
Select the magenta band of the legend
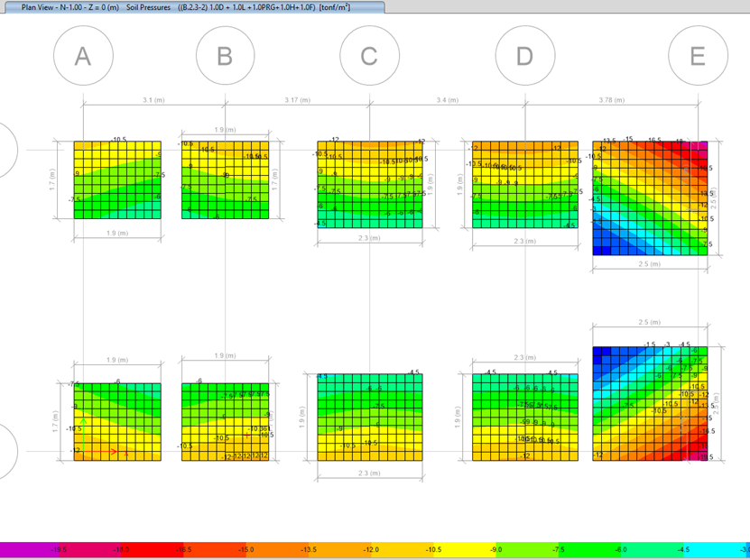point(27,548)
